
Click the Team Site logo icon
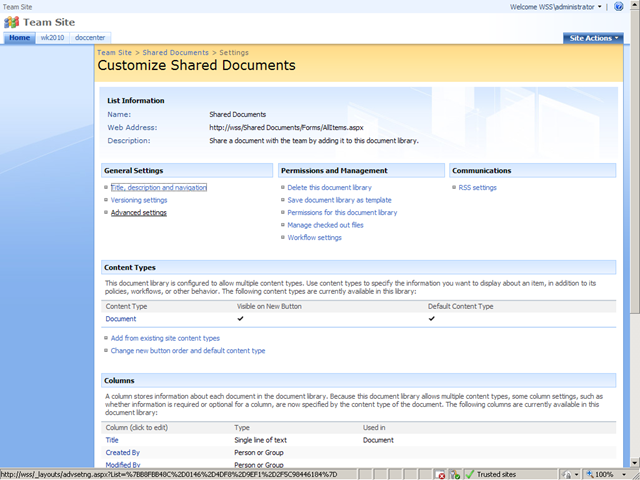tap(11, 22)
